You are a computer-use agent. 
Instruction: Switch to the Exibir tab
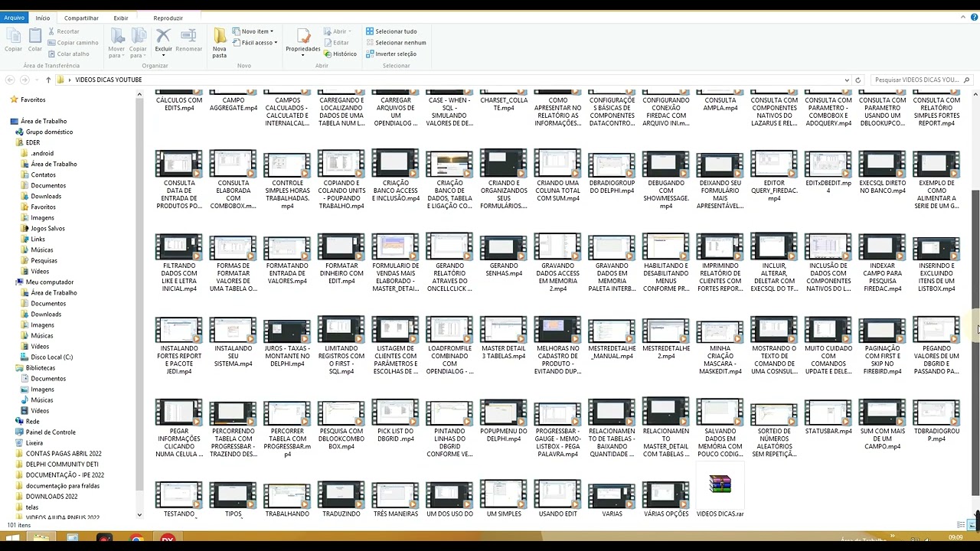point(121,18)
